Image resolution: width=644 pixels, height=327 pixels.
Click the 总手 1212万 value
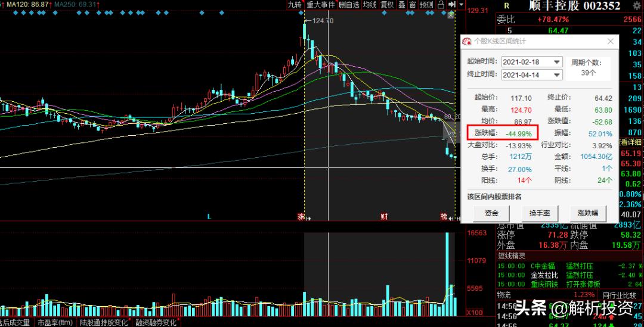[x=521, y=157]
